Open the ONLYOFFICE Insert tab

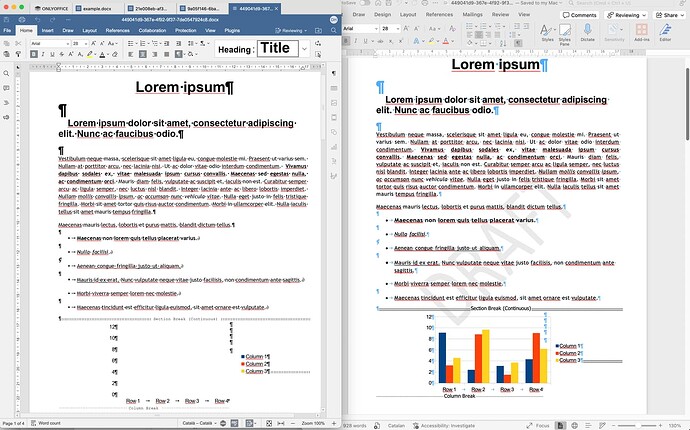(x=48, y=30)
